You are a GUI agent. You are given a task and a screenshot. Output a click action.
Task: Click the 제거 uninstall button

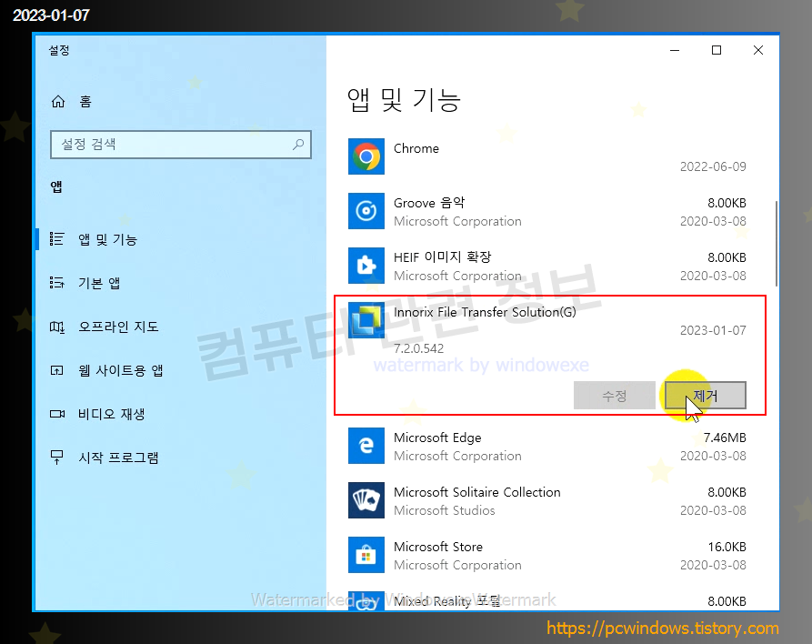tap(706, 396)
